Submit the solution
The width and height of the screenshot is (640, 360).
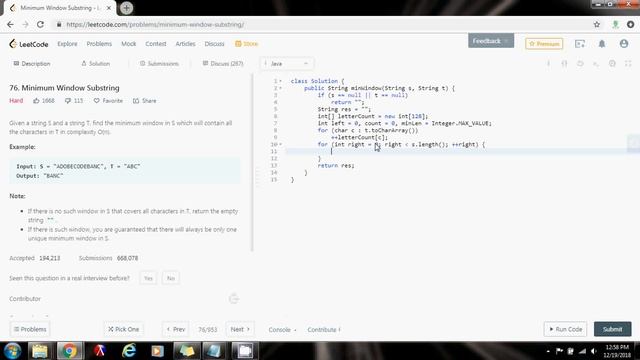pos(612,329)
